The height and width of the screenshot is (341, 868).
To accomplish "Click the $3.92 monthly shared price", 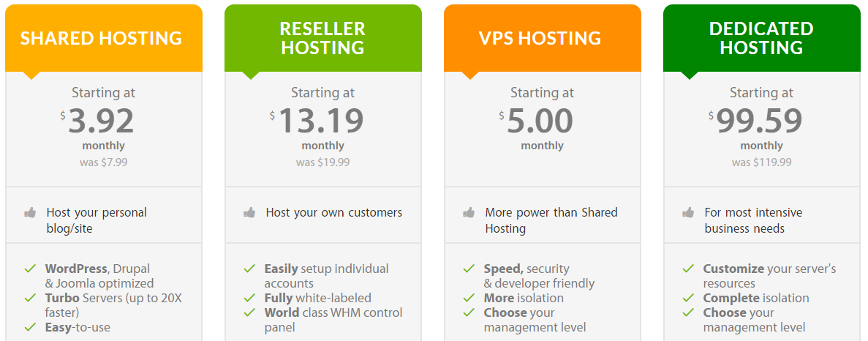I will click(101, 121).
